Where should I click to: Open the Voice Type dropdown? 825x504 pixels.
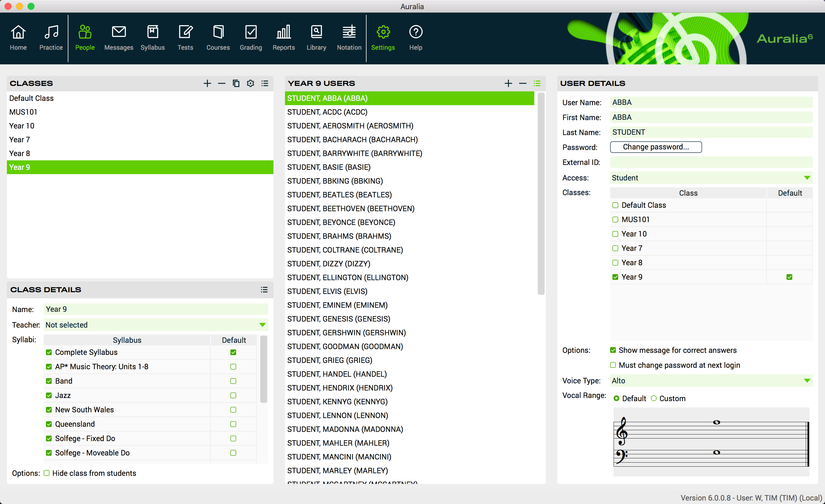pyautogui.click(x=807, y=381)
